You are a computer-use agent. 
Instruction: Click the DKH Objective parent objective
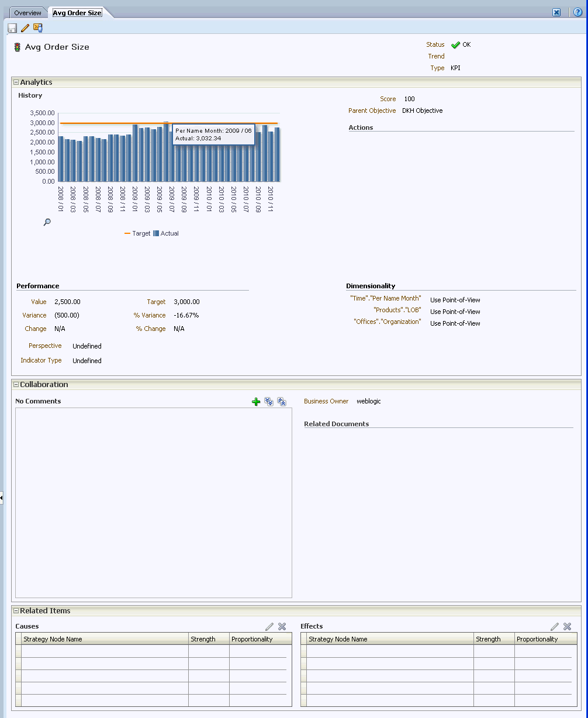[x=422, y=111]
